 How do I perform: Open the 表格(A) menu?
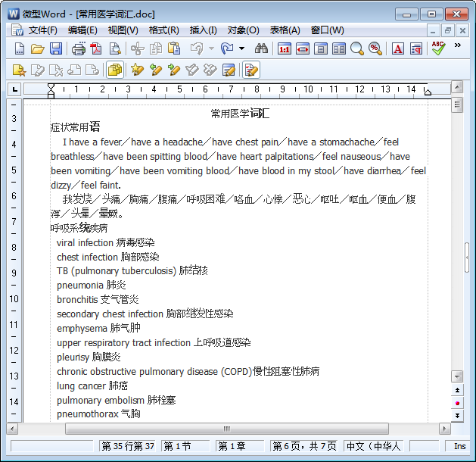(285, 30)
